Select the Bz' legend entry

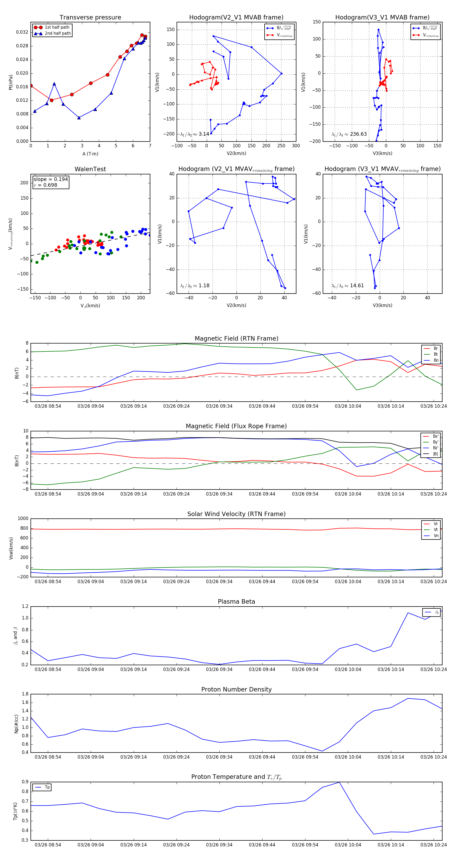tap(431, 448)
